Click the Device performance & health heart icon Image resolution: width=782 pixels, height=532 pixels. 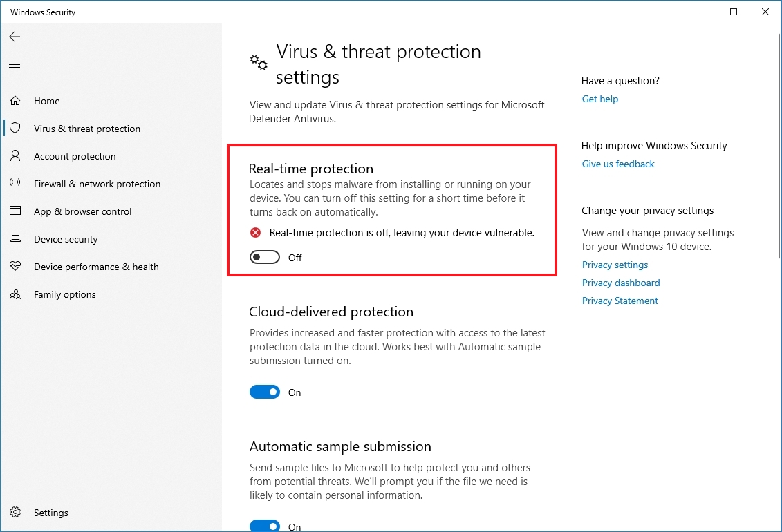pos(15,266)
